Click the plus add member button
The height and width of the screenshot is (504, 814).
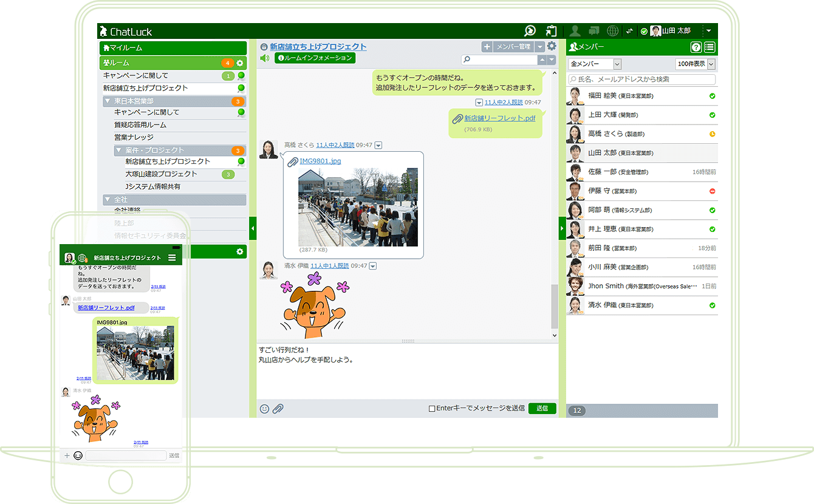click(487, 47)
